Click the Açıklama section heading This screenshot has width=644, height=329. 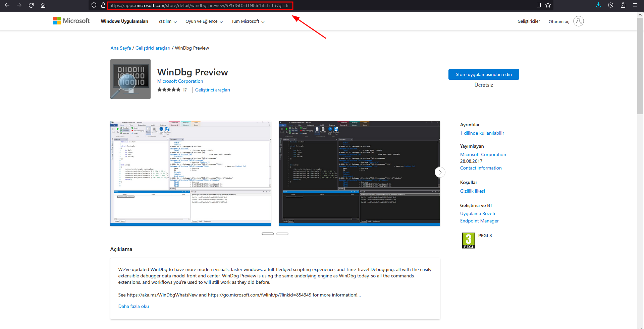tap(121, 249)
